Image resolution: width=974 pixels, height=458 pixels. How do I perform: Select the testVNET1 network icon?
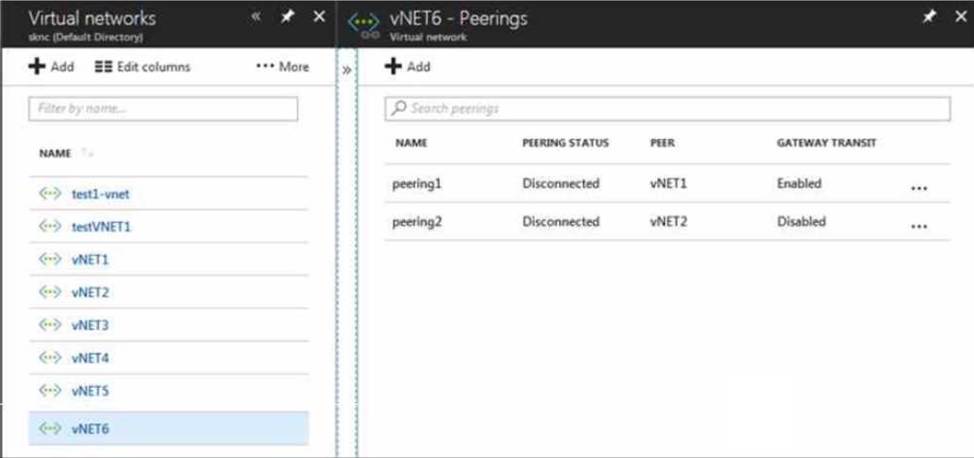point(50,226)
